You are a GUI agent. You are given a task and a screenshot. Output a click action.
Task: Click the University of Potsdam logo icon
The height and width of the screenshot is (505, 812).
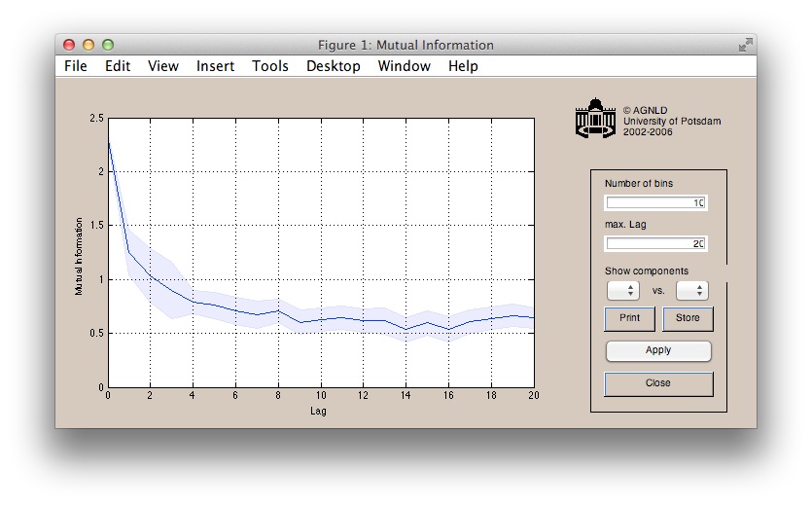click(595, 119)
